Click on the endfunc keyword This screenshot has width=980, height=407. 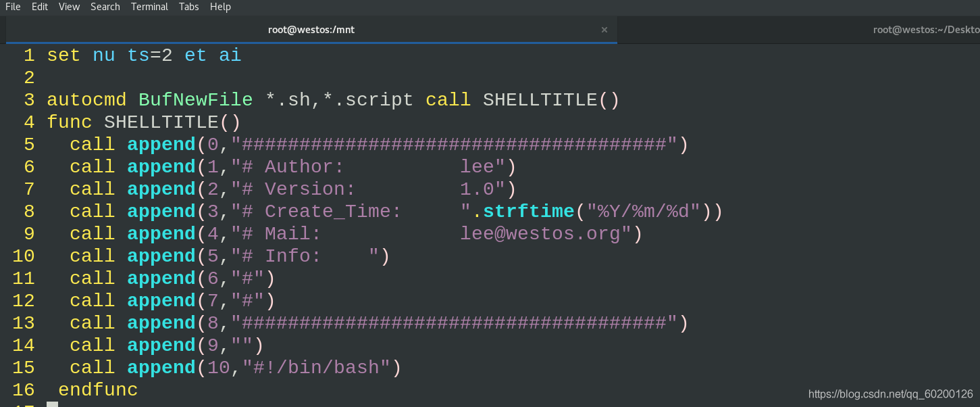coord(98,390)
